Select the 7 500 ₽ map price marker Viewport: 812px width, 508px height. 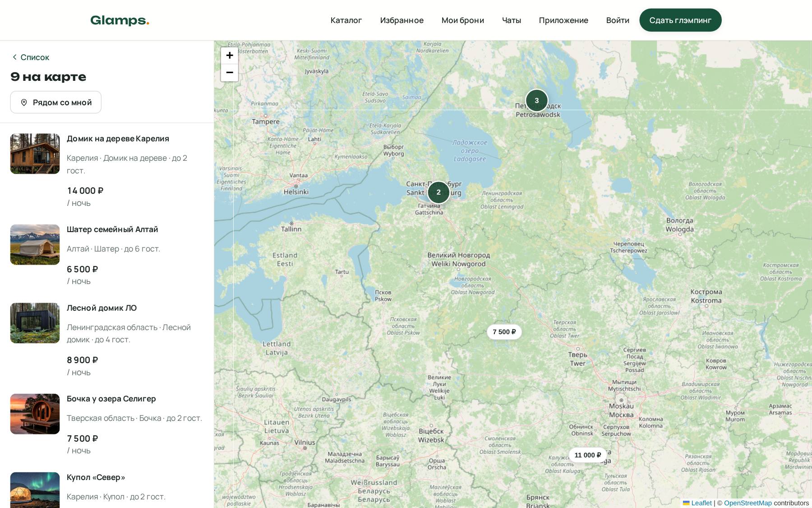(x=504, y=332)
